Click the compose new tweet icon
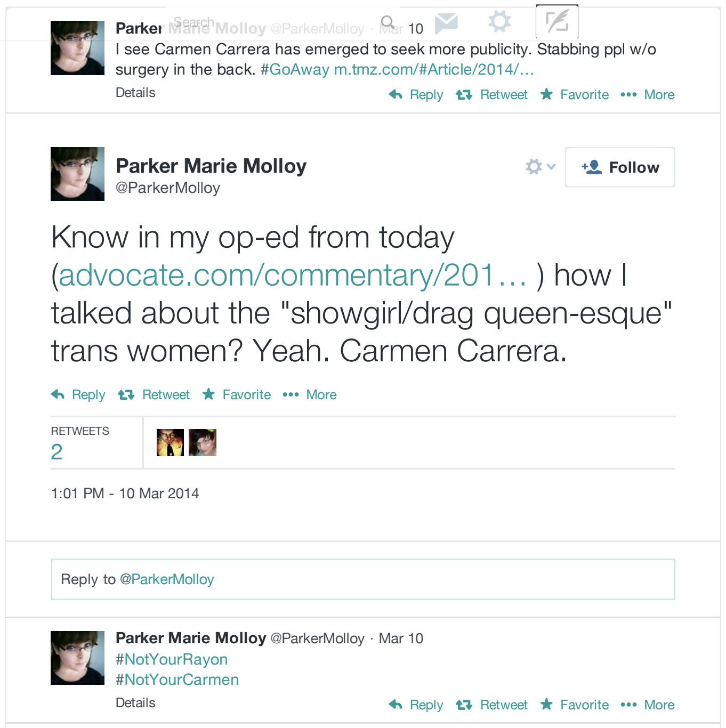This screenshot has width=726, height=728. [557, 22]
